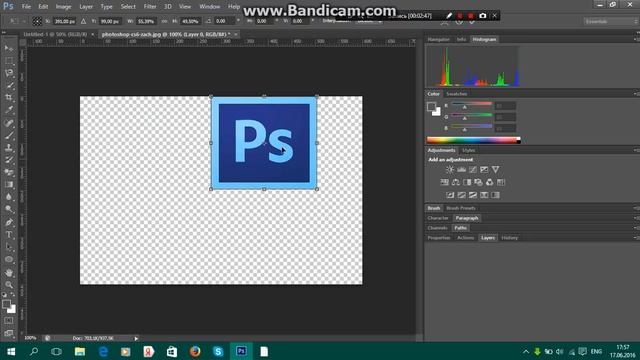Change the screen mode icon in toolbar
This screenshot has width=640, height=360.
pos(9,333)
